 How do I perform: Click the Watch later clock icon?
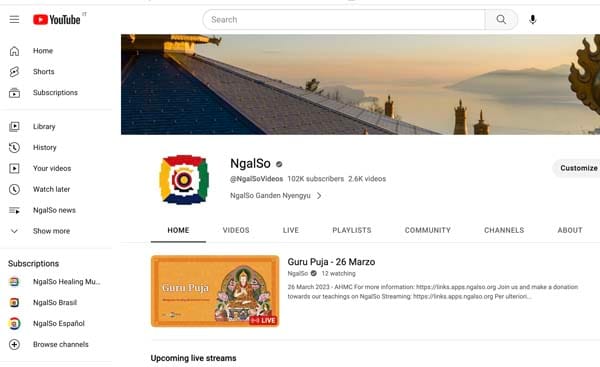click(x=14, y=189)
